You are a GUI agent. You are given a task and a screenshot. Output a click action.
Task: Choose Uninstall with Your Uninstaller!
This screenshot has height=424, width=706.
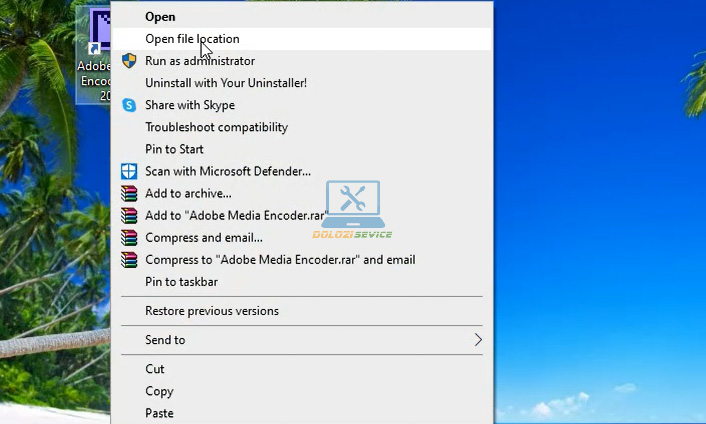pyautogui.click(x=225, y=83)
